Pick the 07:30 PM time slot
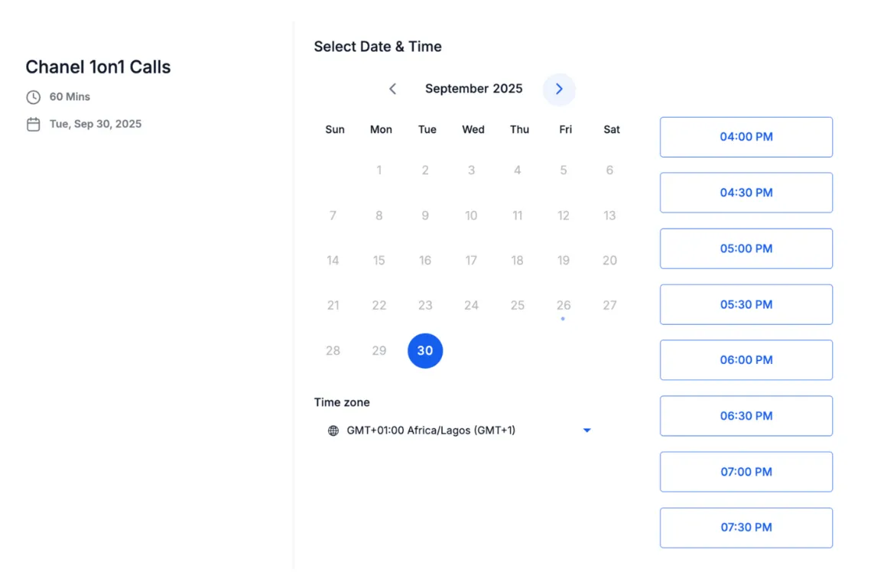This screenshot has height=588, width=871. (x=746, y=528)
